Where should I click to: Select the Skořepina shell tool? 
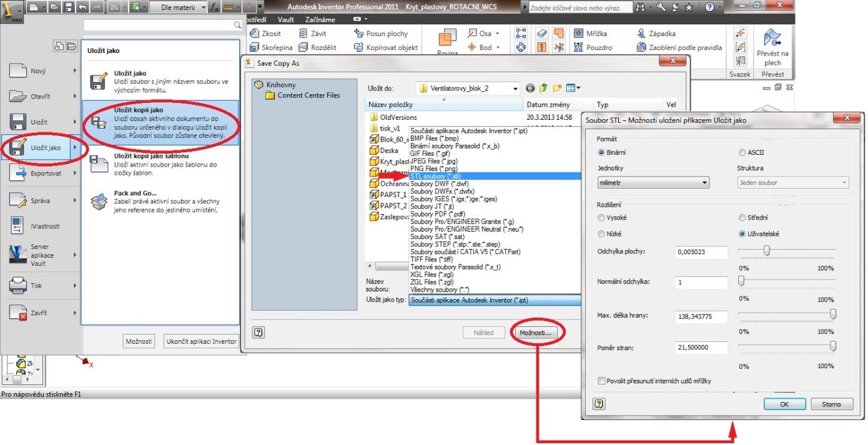272,47
